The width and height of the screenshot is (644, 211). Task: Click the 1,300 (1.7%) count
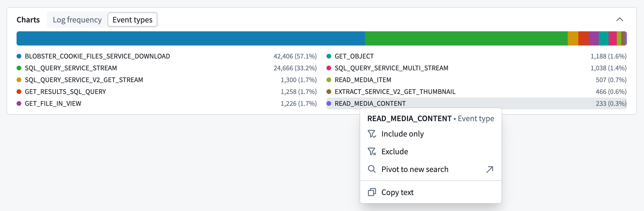coord(299,80)
